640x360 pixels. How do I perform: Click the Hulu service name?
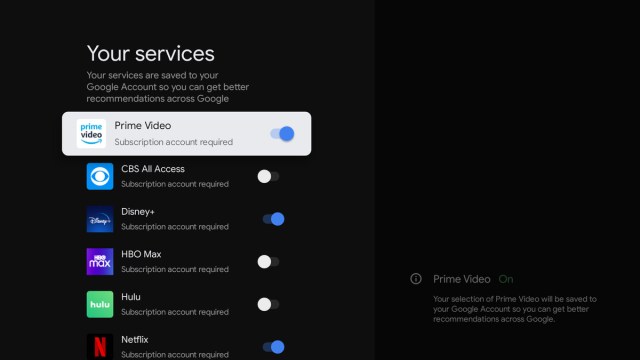click(x=131, y=297)
